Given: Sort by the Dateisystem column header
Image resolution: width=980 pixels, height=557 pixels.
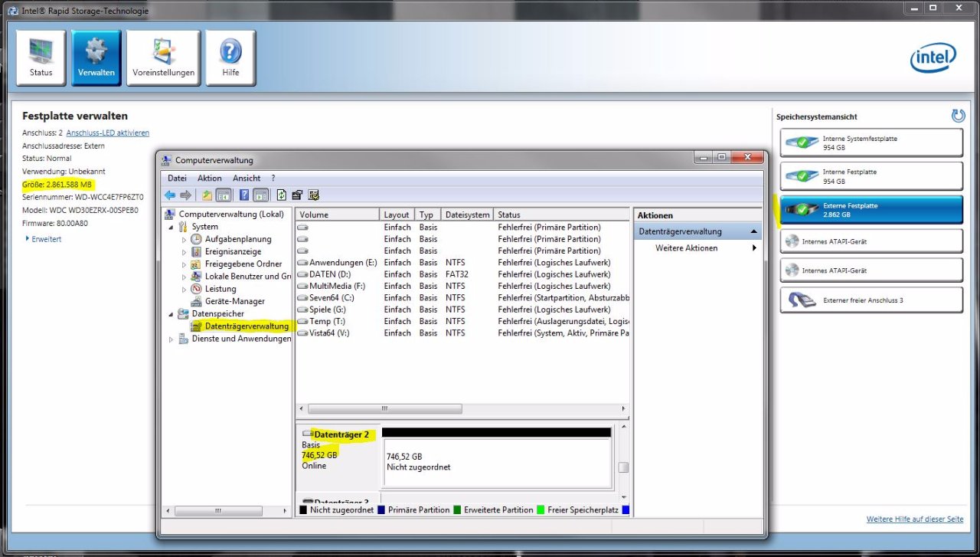Looking at the screenshot, I should point(467,215).
